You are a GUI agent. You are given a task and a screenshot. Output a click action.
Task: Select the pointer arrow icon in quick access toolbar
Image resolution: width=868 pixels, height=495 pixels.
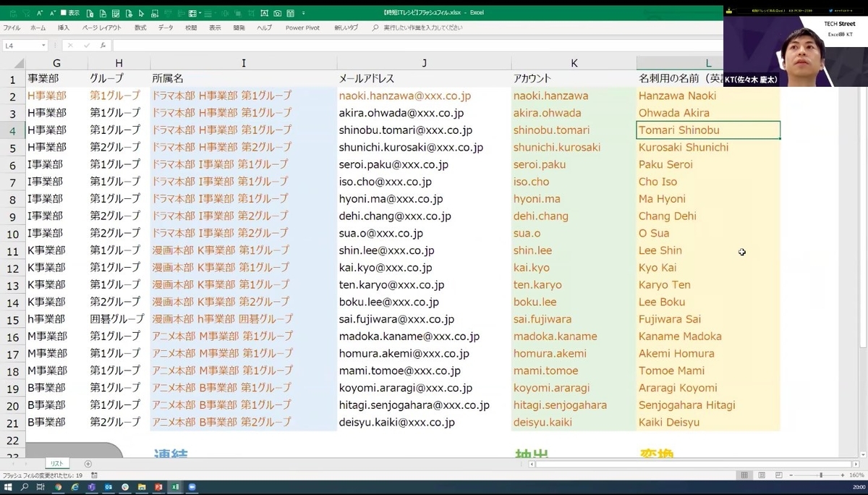tap(141, 13)
